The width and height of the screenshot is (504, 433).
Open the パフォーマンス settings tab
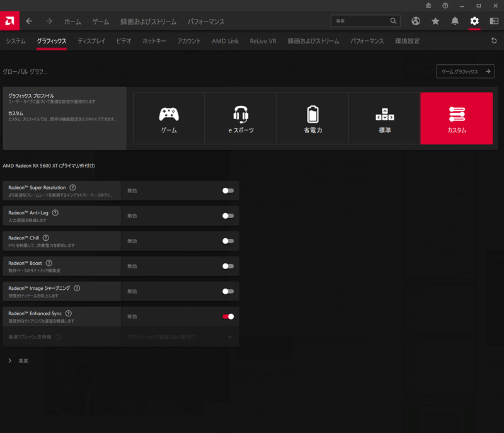pos(367,42)
